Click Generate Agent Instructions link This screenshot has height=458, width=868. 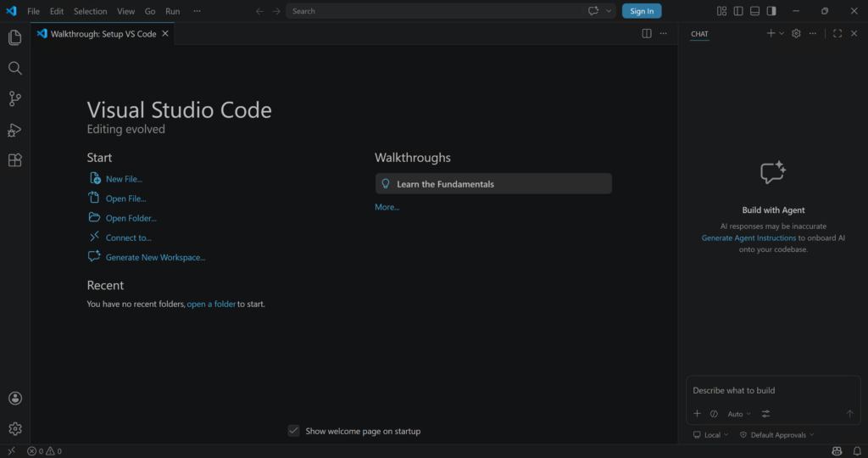pyautogui.click(x=748, y=238)
